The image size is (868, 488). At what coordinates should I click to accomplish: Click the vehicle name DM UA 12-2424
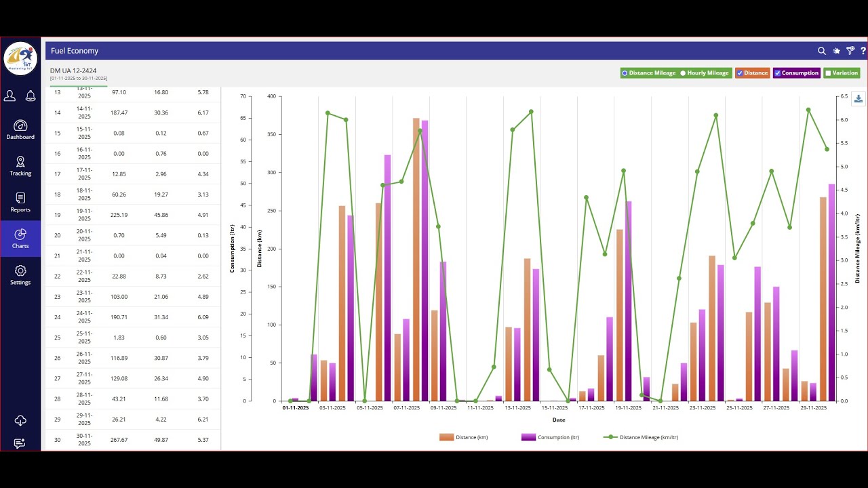(x=73, y=70)
